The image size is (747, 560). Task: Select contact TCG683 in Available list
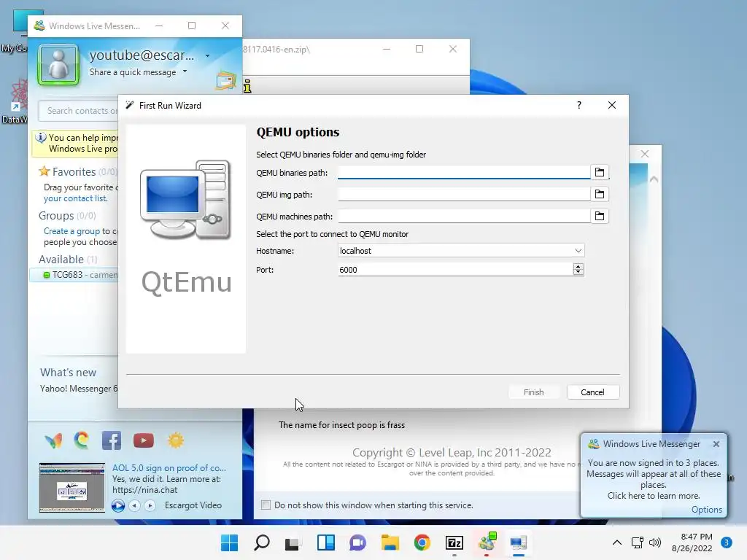[74, 275]
